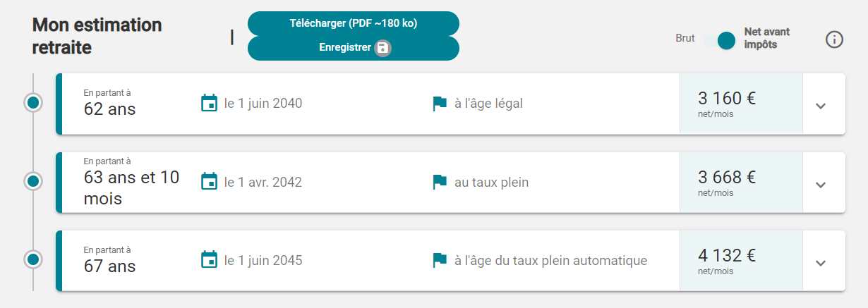Toggle the Brut / Net avant impôts switch
The height and width of the screenshot is (308, 868).
point(720,41)
